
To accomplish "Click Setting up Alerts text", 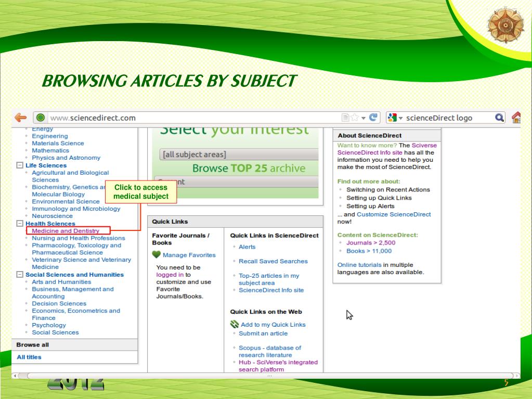I will (370, 206).
